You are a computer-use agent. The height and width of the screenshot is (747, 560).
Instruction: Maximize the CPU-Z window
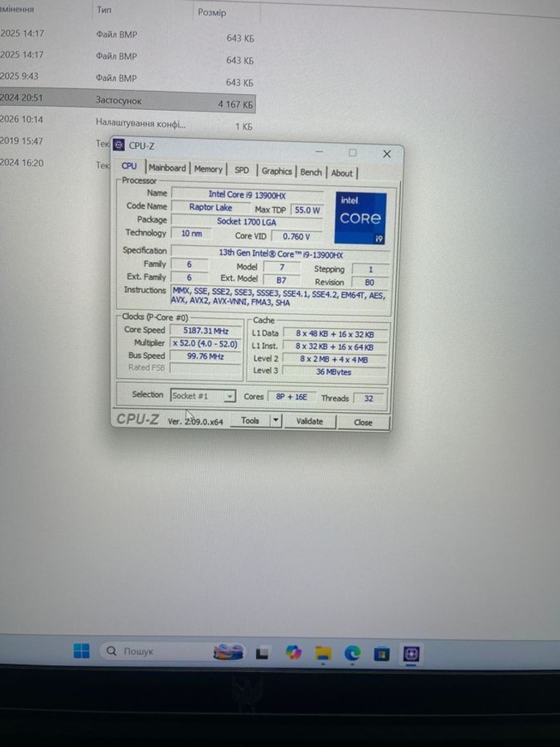coord(352,153)
